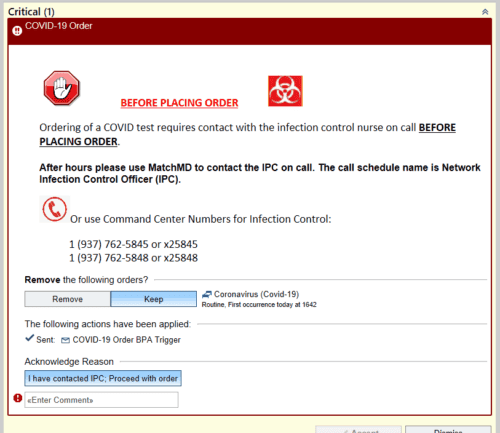Screen dimensions: 500x433
Task: Click 'The following actions have been applied' label
Action: coord(108,324)
